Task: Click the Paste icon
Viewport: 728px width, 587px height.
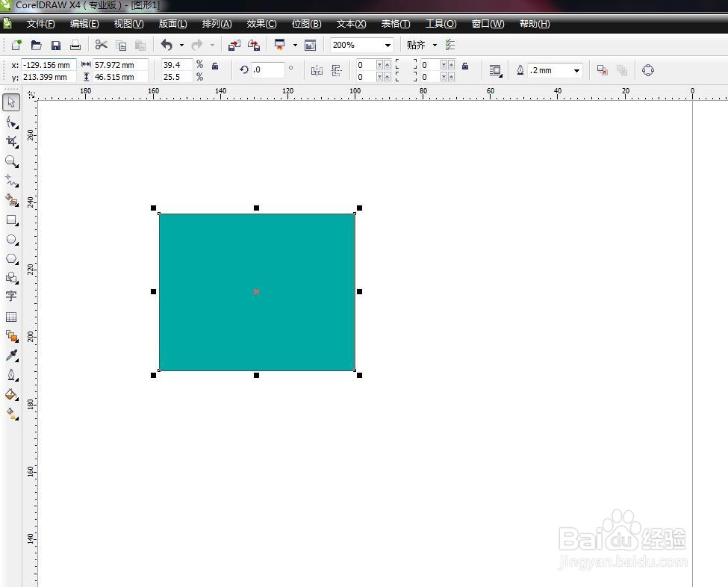Action: tap(140, 45)
